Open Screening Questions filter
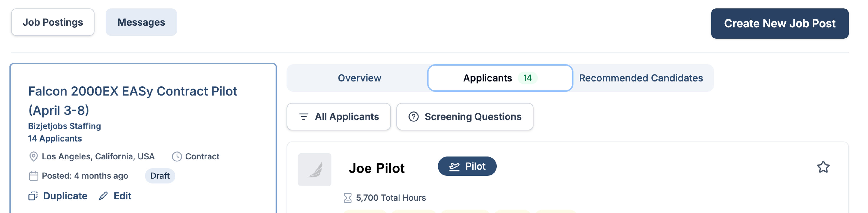The width and height of the screenshot is (868, 213). coord(465,117)
